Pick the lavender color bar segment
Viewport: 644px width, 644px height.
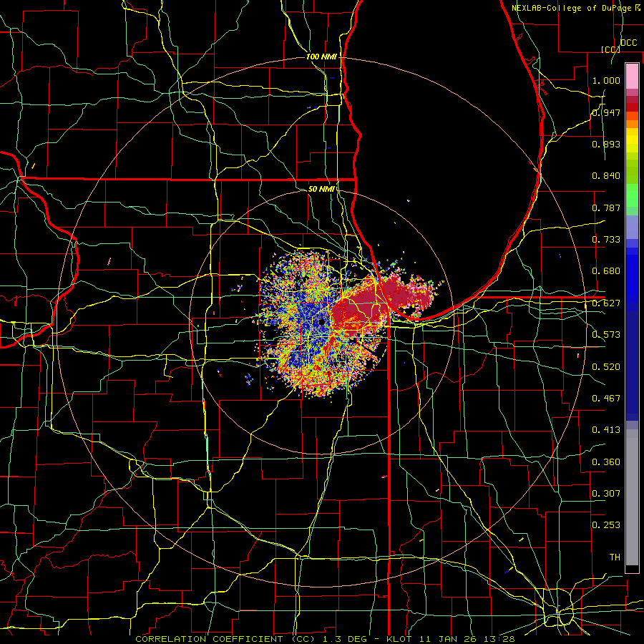coord(632,227)
